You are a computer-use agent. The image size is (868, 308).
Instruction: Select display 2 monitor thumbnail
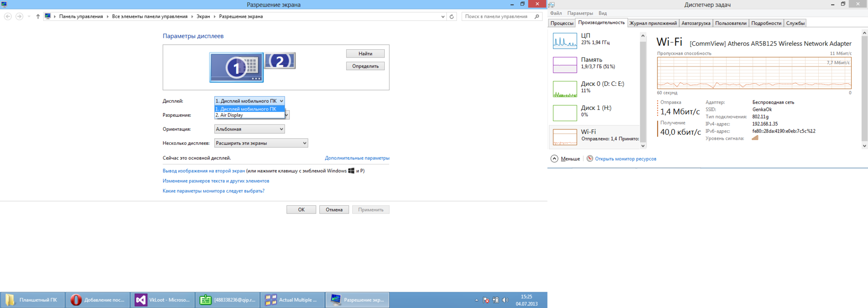280,61
